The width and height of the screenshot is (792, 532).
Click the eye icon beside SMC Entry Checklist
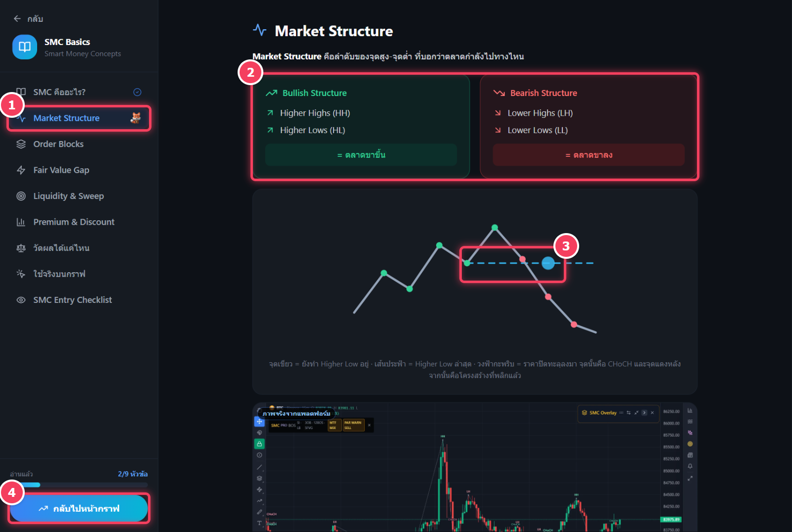(x=21, y=300)
